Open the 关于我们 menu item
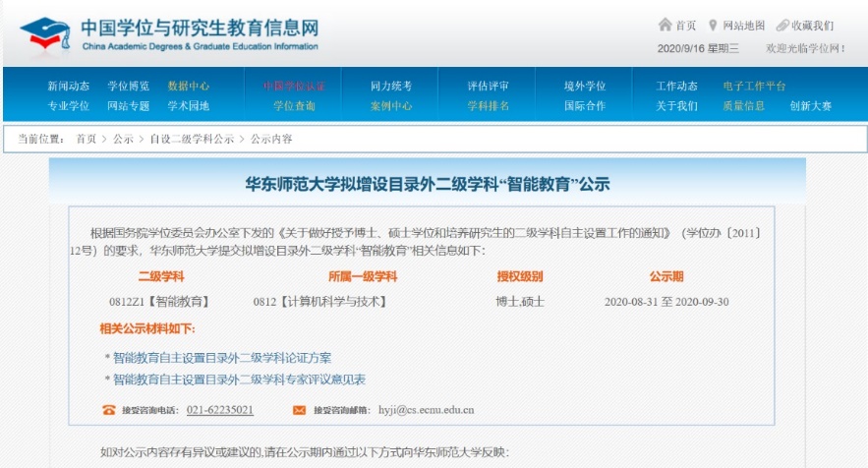The height and width of the screenshot is (468, 868). (x=676, y=106)
